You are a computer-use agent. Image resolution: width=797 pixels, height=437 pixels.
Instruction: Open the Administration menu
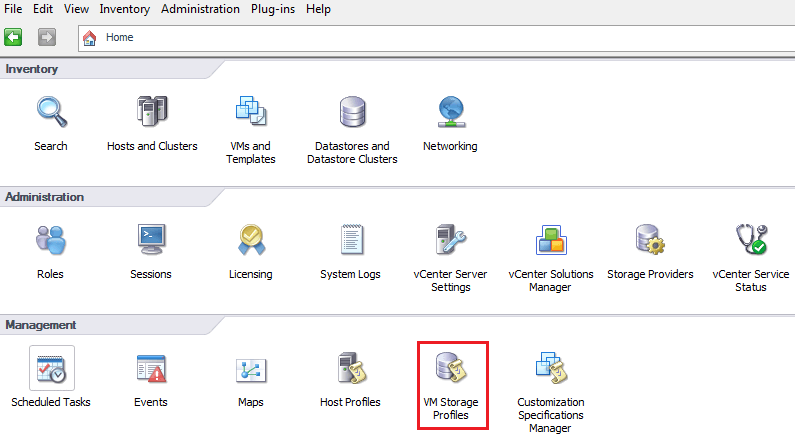[200, 9]
